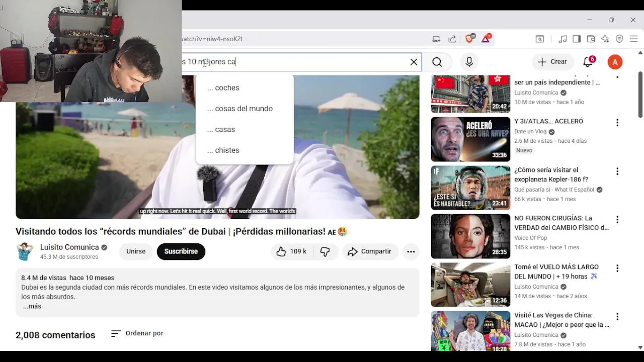Screen dimensions: 644x362
Task: Open the "Y 3I/ATLAS... ACELERÓ" video thumbnail
Action: click(x=470, y=139)
